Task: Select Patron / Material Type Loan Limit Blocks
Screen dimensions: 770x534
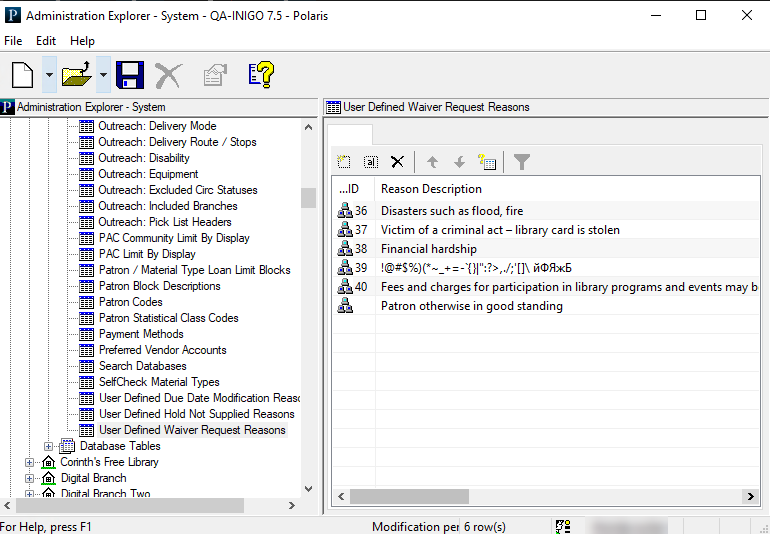Action: coord(194,270)
